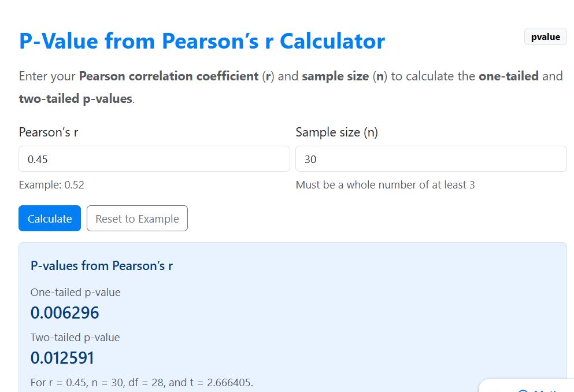Click the P-values from Pearson's r panel heading

click(102, 265)
